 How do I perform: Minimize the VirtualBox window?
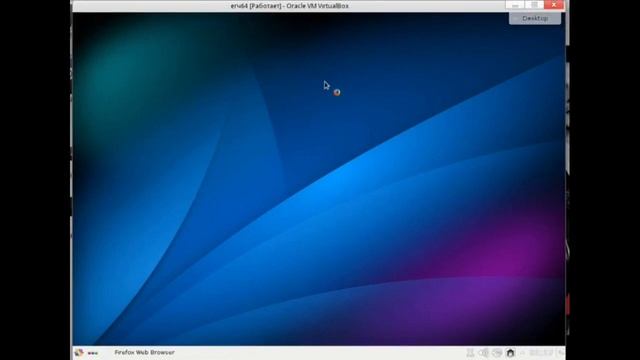pyautogui.click(x=515, y=4)
